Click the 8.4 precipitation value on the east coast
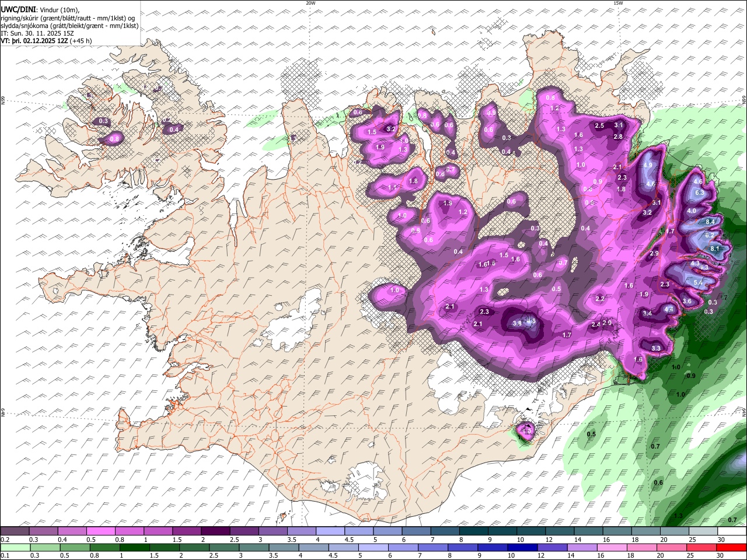The height and width of the screenshot is (560, 747). pos(710,222)
